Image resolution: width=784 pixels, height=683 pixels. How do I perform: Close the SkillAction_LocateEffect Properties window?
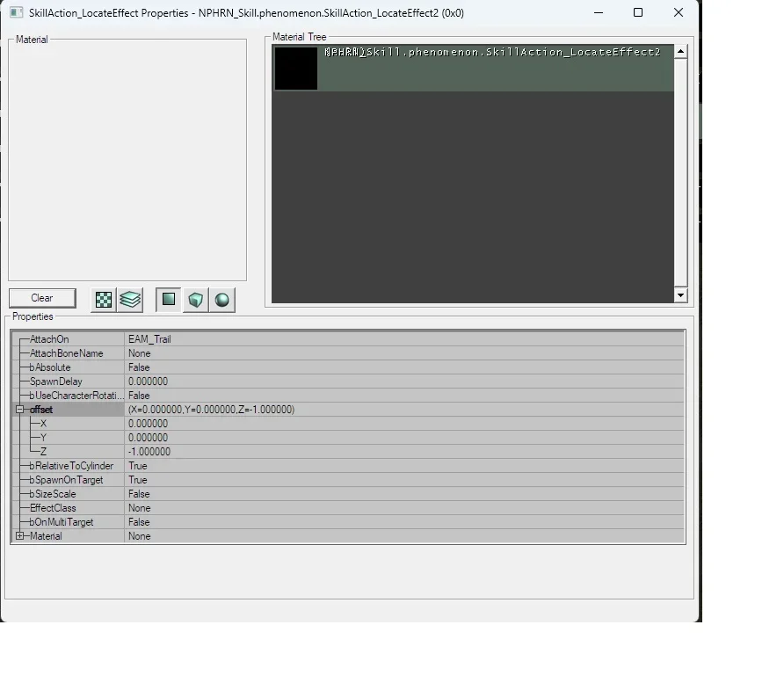point(678,12)
